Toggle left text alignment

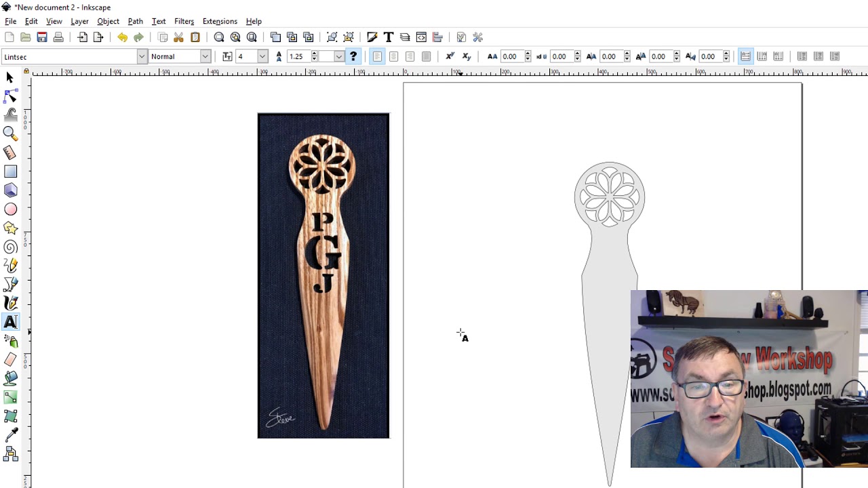tap(377, 56)
